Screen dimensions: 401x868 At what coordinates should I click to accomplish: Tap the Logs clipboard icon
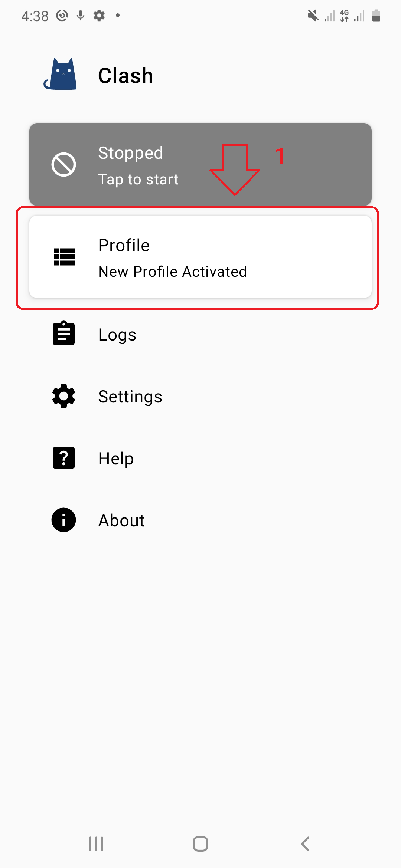pos(63,333)
